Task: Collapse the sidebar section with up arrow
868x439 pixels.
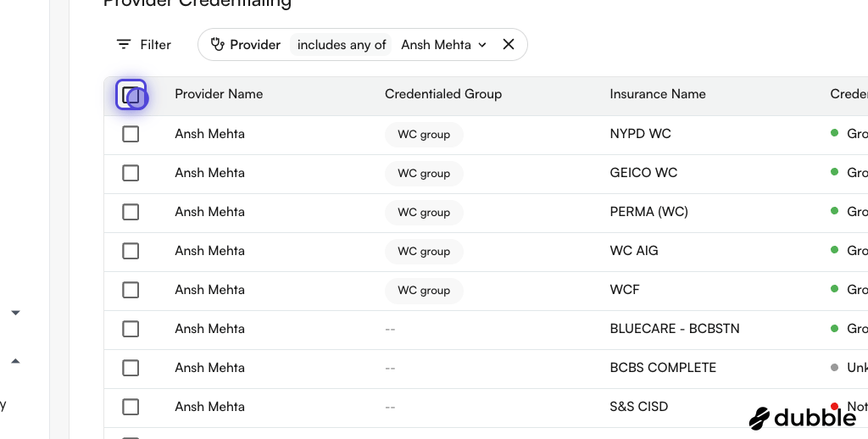Action: (15, 361)
